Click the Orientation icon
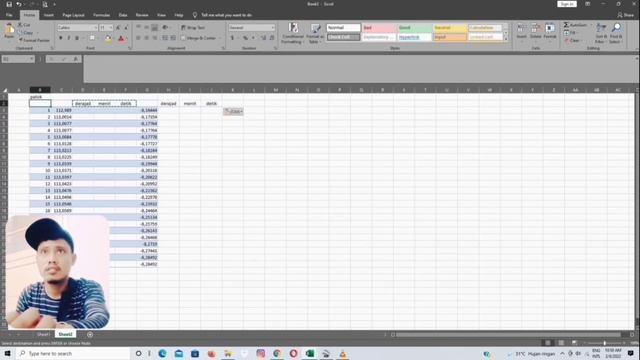The width and height of the screenshot is (640, 360). click(x=165, y=28)
